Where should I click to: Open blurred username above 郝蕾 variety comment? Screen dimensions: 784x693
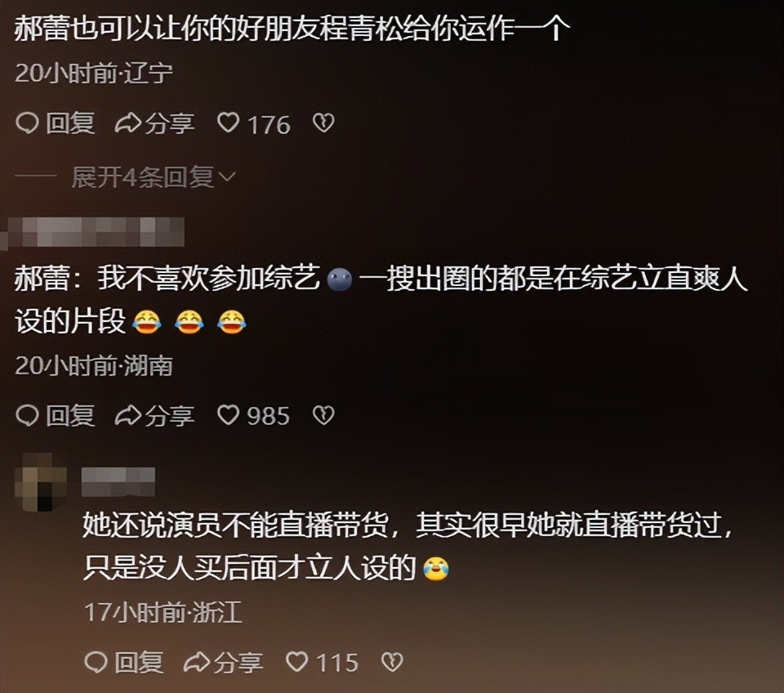[93, 233]
